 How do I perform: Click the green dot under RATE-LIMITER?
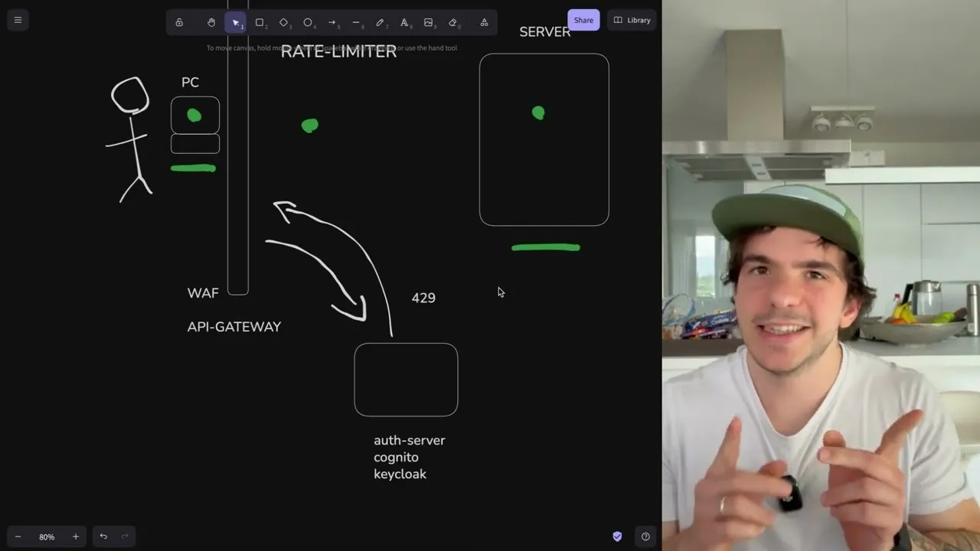click(309, 126)
